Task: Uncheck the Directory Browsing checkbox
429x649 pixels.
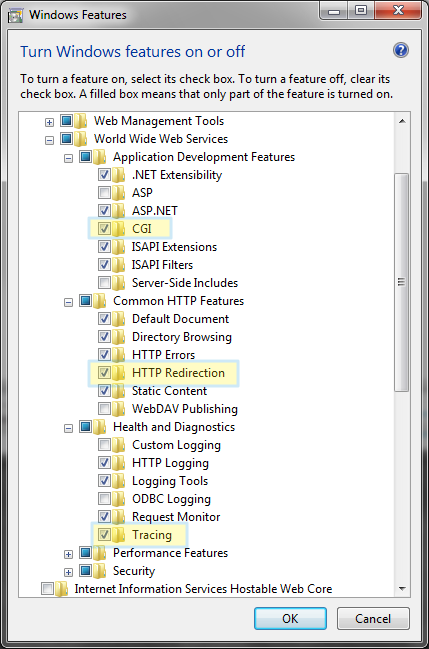Action: pyautogui.click(x=104, y=337)
